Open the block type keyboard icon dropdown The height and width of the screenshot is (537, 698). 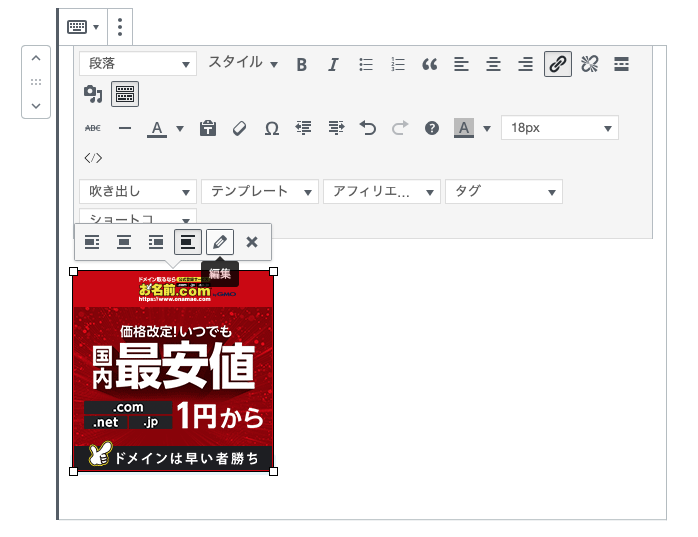click(x=83, y=27)
